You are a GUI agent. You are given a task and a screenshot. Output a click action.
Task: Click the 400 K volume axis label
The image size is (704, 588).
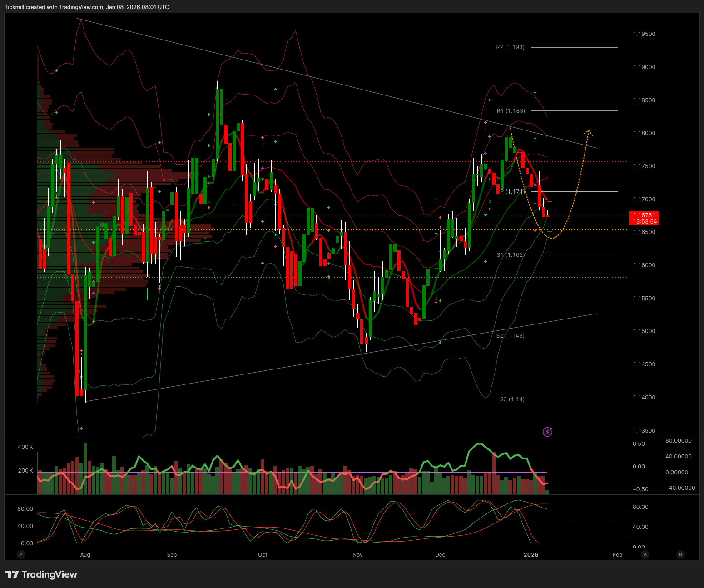tap(25, 447)
